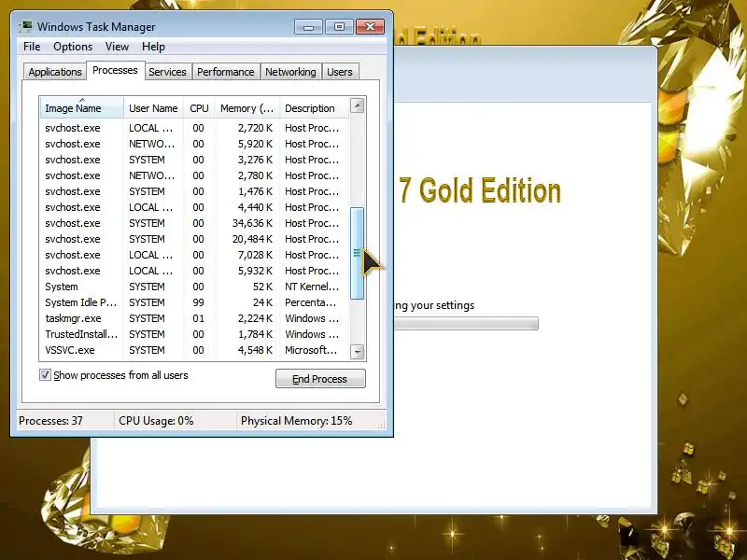
Task: Select svchost.exe using 20,484 K memory
Action: coord(195,239)
